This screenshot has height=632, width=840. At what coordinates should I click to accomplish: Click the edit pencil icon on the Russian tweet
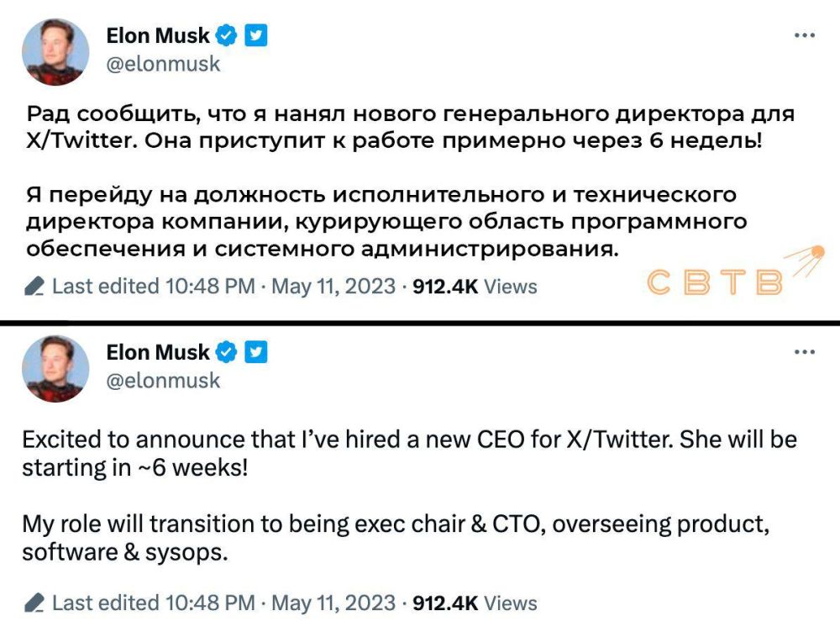[x=34, y=286]
